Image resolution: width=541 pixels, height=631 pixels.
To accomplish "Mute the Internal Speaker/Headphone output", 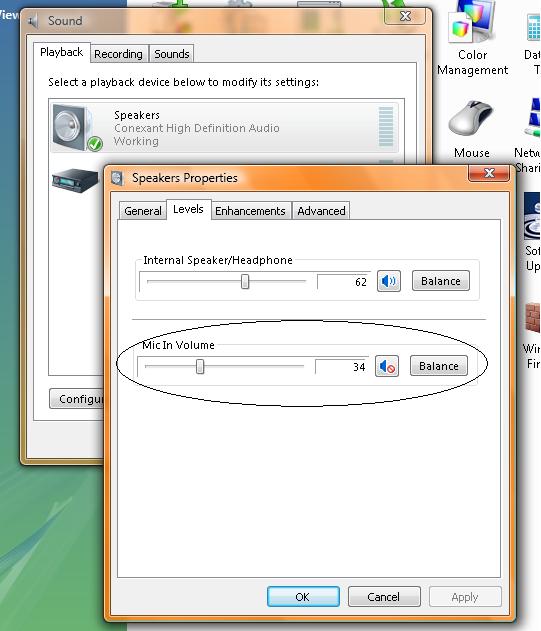I will click(x=388, y=281).
